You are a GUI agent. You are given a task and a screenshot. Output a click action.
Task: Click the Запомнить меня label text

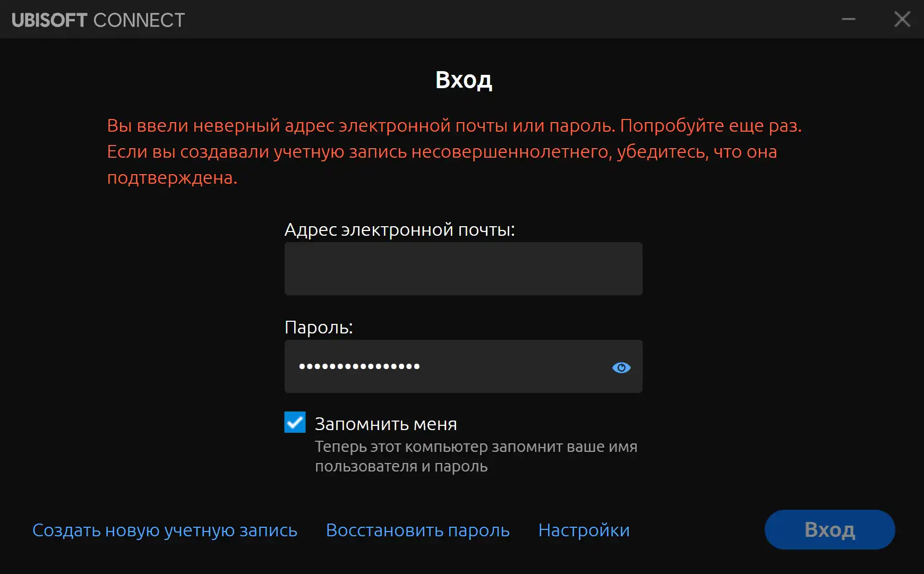(x=386, y=424)
